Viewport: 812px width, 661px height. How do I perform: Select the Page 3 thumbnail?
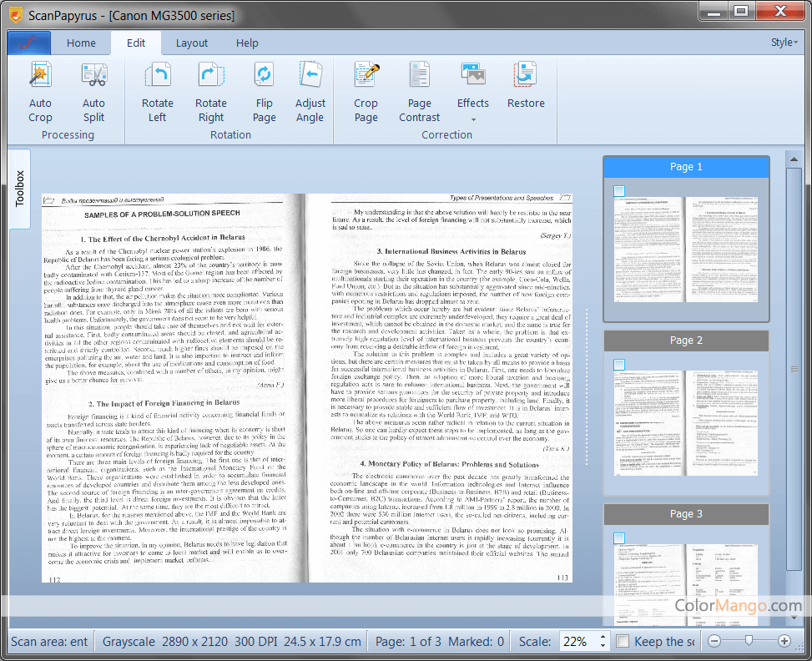click(x=686, y=576)
